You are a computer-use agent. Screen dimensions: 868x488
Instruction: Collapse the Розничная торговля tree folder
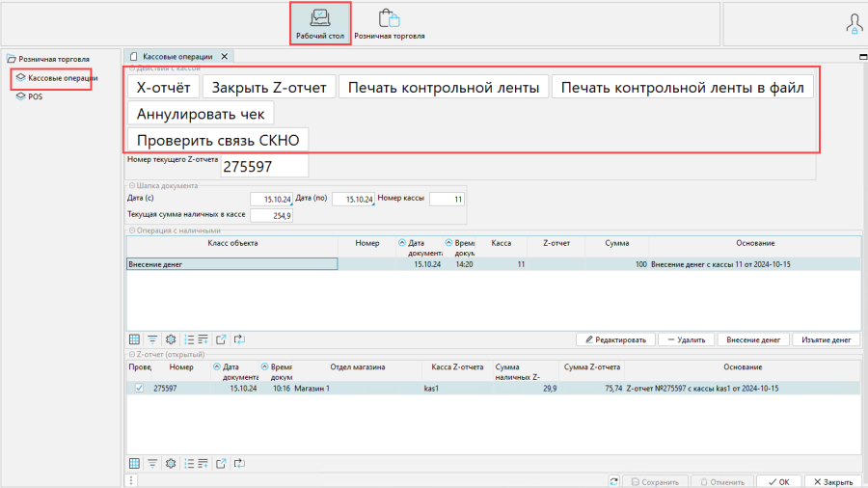click(12, 59)
